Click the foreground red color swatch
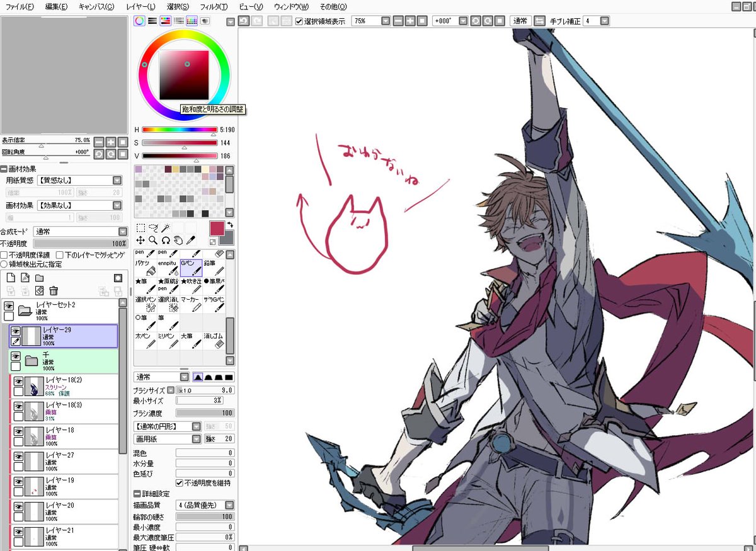This screenshot has width=756, height=551. click(217, 228)
